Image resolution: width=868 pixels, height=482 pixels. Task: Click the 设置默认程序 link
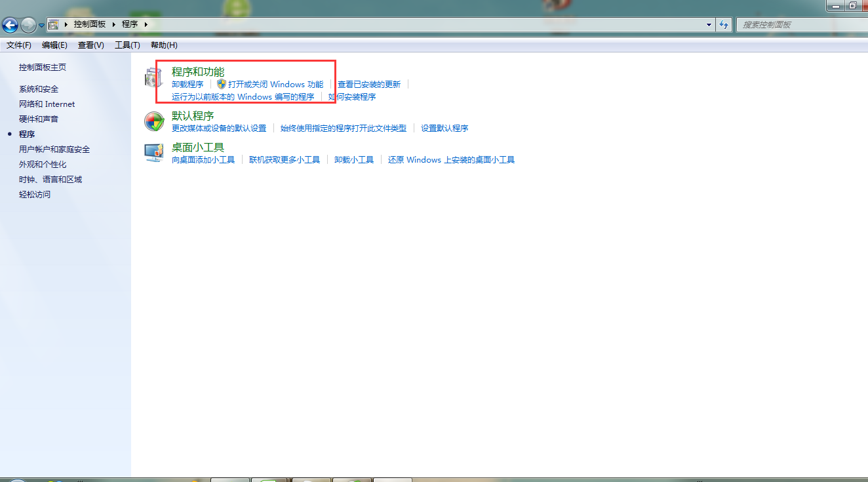tap(444, 129)
